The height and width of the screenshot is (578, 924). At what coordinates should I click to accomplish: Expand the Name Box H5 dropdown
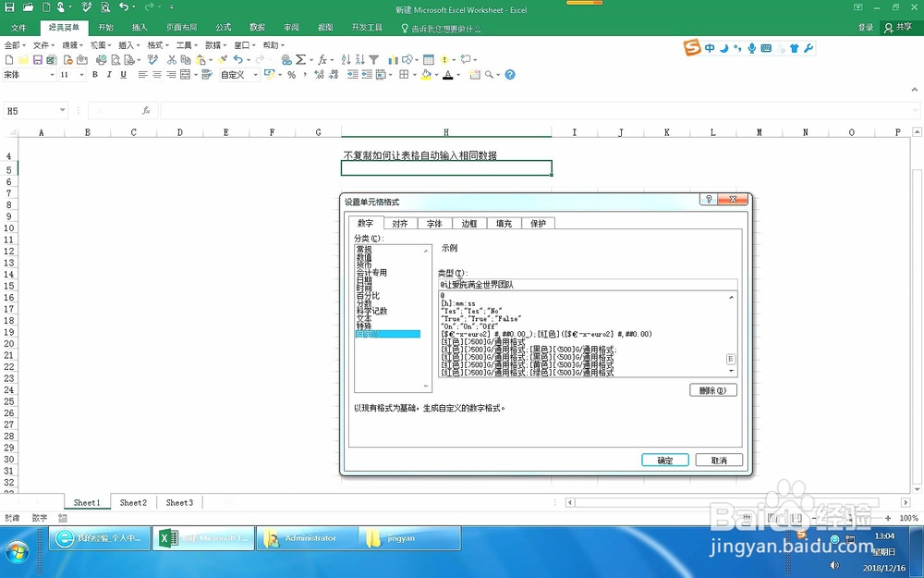[63, 110]
